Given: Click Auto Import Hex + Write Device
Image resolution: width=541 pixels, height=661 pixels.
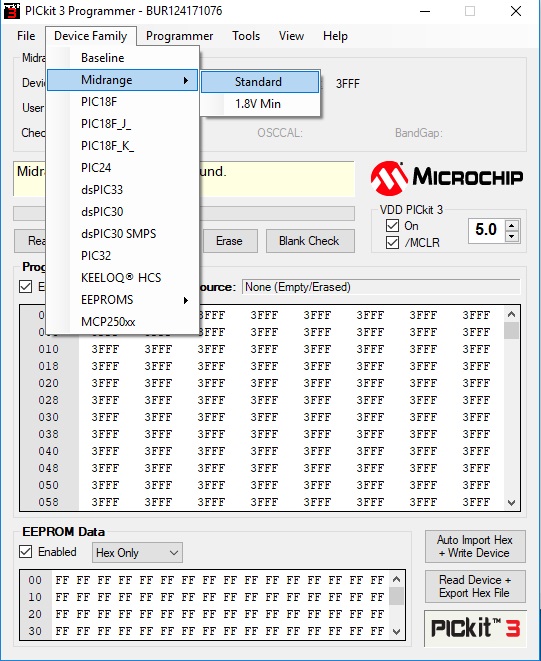Looking at the screenshot, I should pyautogui.click(x=475, y=546).
